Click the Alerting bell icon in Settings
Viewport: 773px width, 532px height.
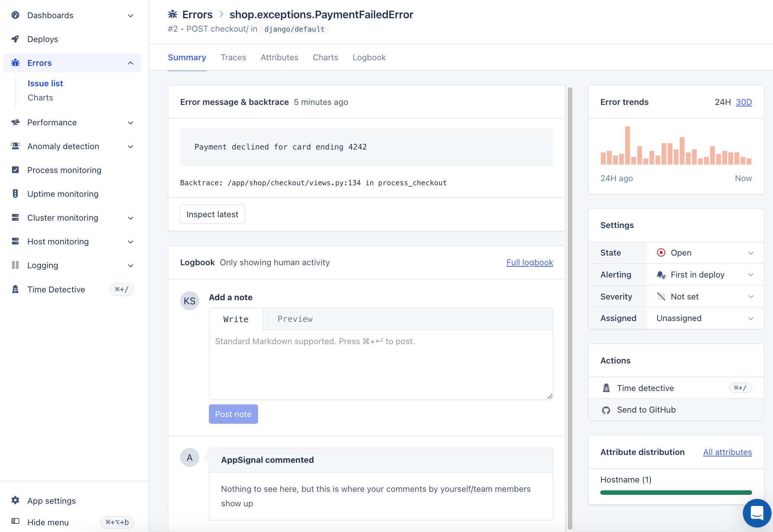pyautogui.click(x=661, y=275)
